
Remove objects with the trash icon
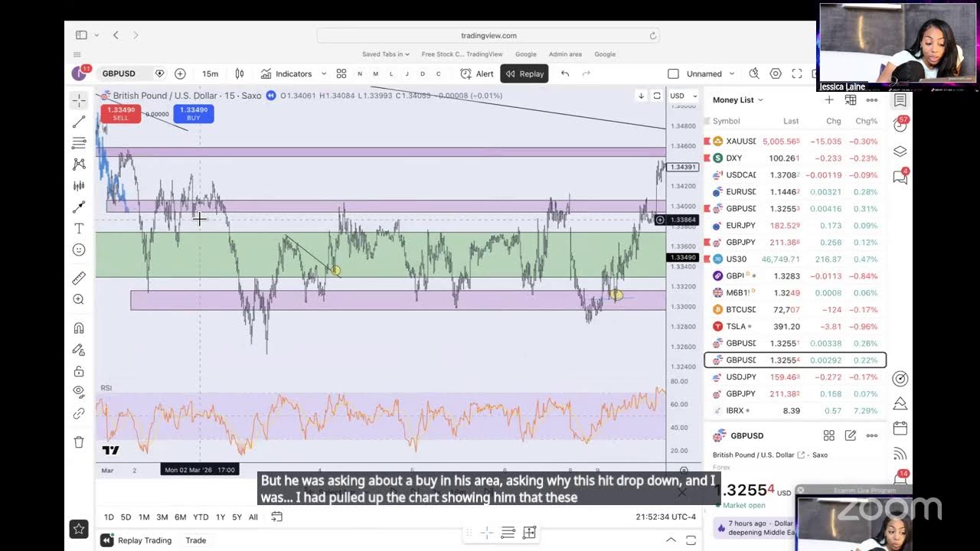tap(79, 442)
